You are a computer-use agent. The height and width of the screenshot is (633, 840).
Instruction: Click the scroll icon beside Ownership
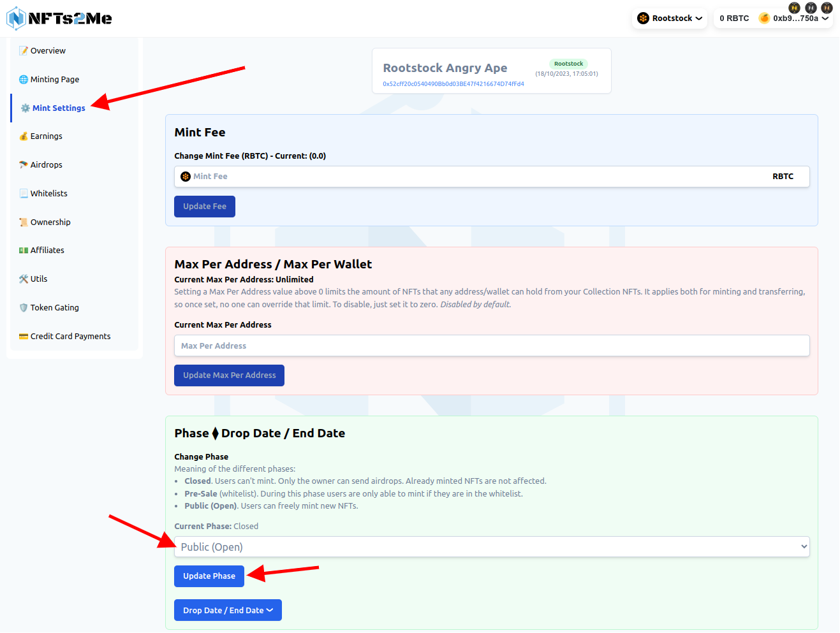pyautogui.click(x=24, y=222)
